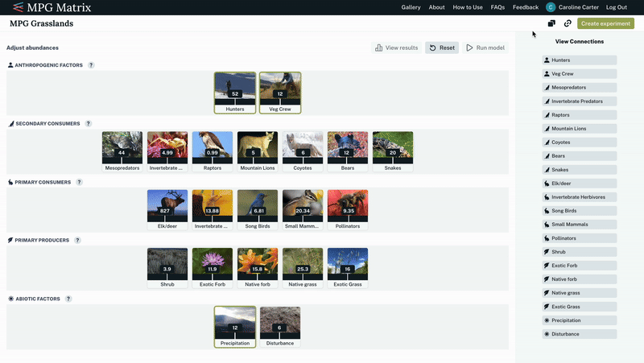Click Caroline Carter's avatar icon
Screen dimensions: 644x363
pos(551,7)
